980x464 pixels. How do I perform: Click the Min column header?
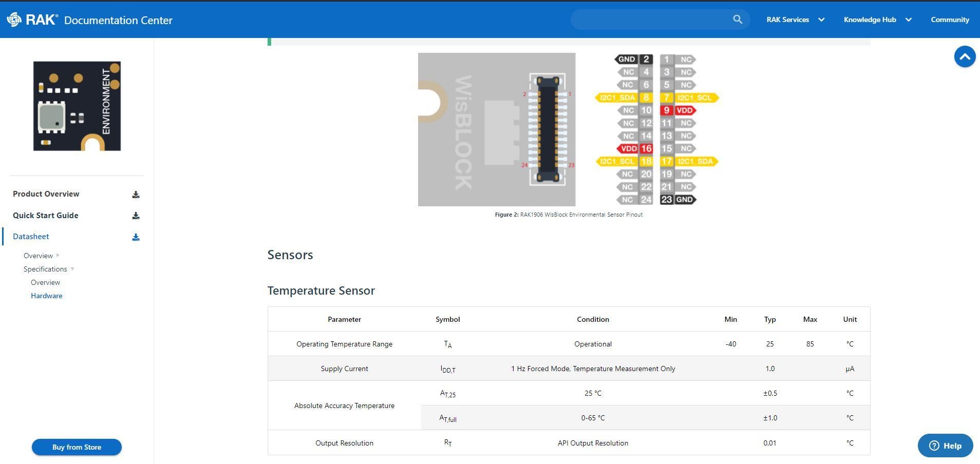(x=730, y=319)
